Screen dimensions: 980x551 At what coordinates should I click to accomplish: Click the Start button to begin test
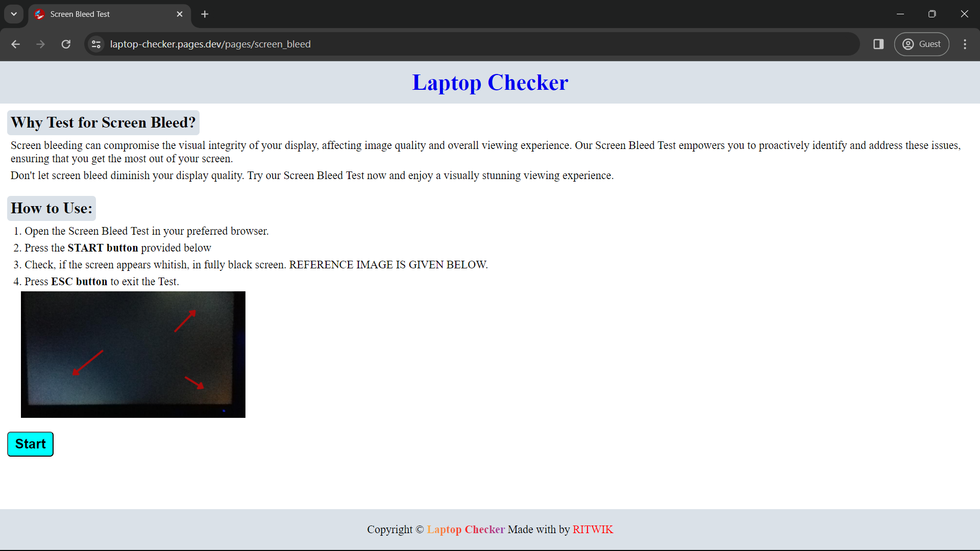coord(30,443)
